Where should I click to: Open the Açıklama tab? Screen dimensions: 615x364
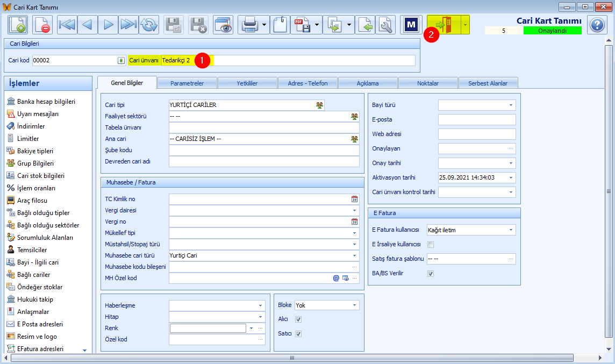point(368,83)
